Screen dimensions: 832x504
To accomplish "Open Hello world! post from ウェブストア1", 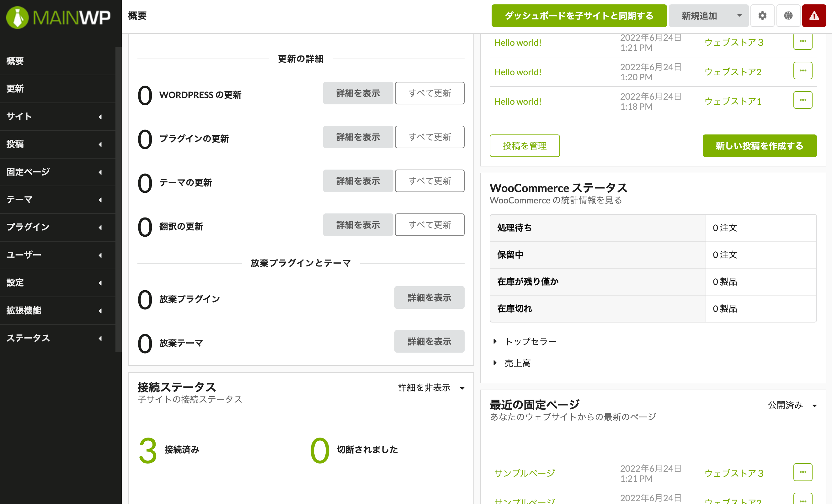I will point(517,101).
